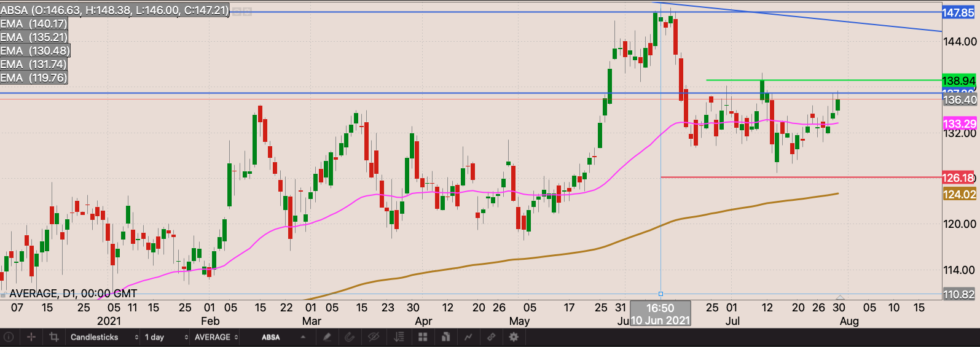Open chart settings gear icon
This screenshot has height=347, width=980.
click(514, 337)
